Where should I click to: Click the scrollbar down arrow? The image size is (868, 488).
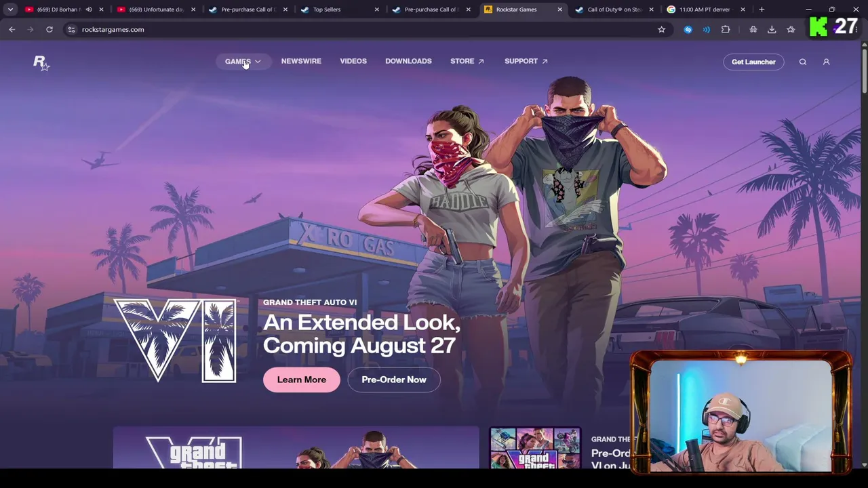click(864, 464)
